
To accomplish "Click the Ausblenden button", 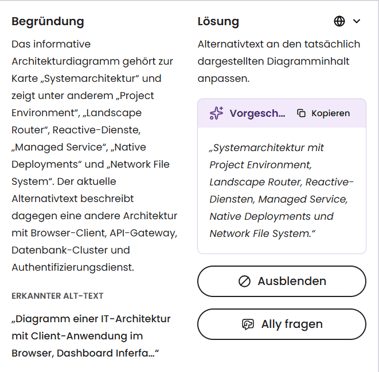I will pyautogui.click(x=282, y=281).
